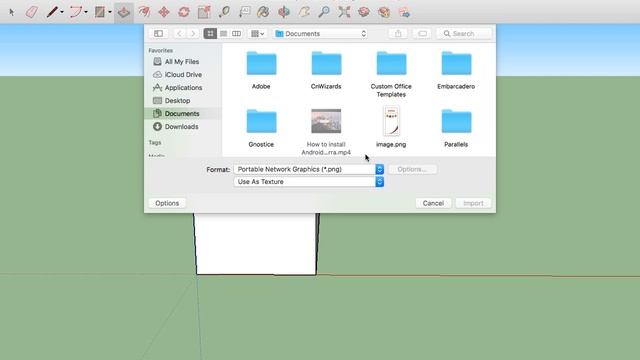This screenshot has height=360, width=640.
Task: Open Desktop in the sidebar
Action: (177, 100)
